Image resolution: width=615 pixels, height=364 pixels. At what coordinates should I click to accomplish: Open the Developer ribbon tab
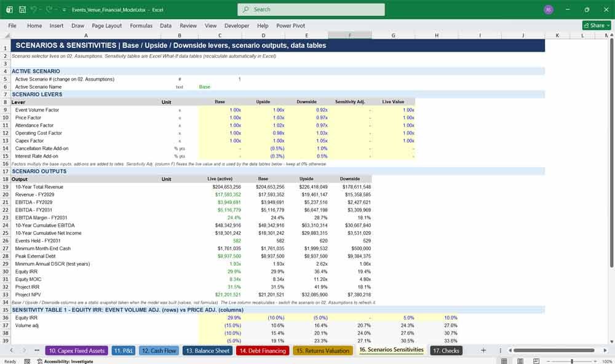click(237, 25)
